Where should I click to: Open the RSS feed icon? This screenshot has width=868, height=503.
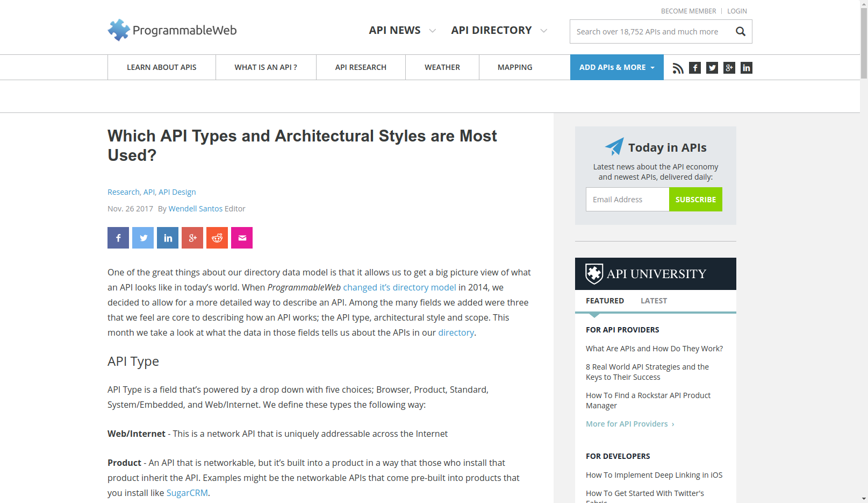tap(678, 68)
